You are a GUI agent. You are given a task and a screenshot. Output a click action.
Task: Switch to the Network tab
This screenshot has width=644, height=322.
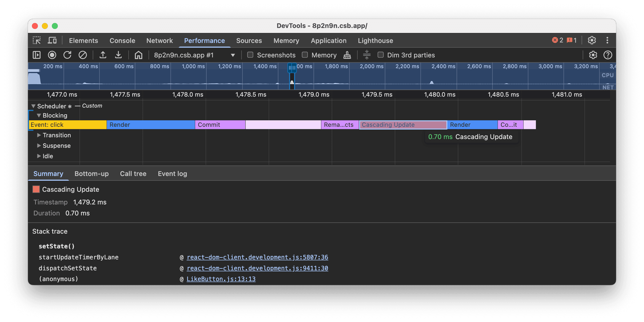click(x=160, y=41)
